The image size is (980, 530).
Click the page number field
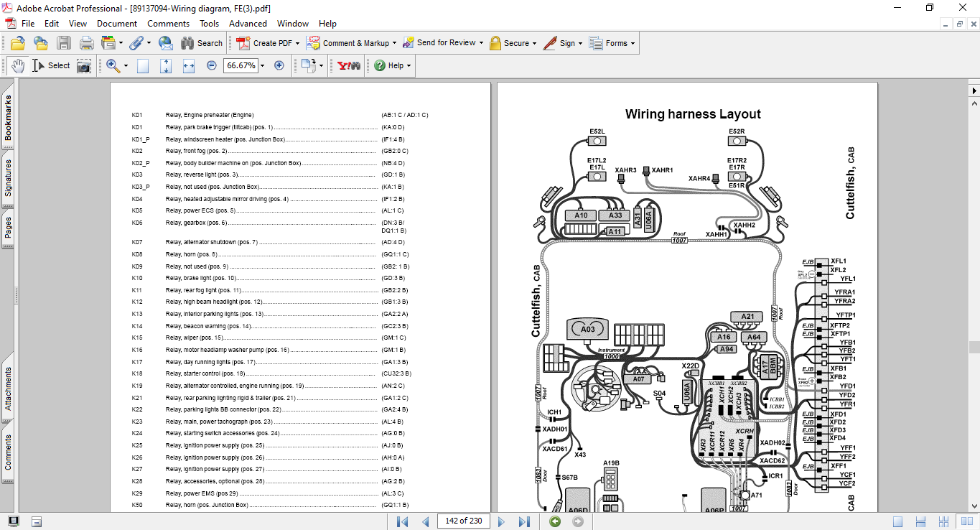click(x=463, y=521)
